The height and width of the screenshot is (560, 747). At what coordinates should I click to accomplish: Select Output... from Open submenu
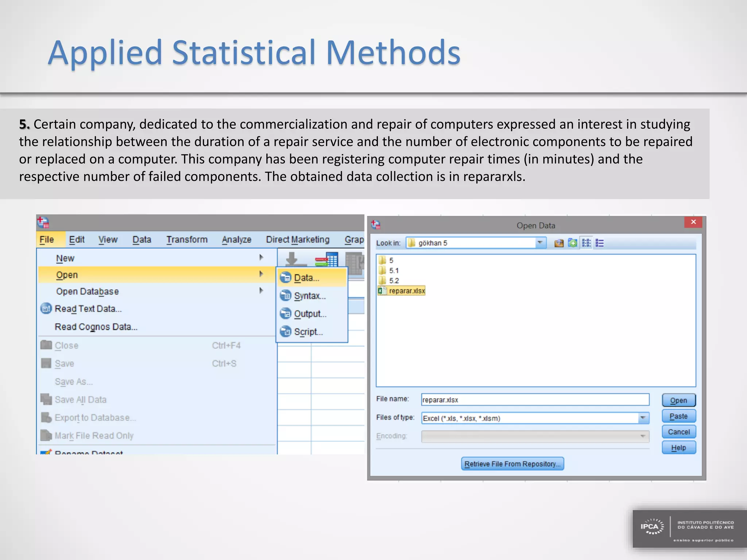click(x=312, y=314)
